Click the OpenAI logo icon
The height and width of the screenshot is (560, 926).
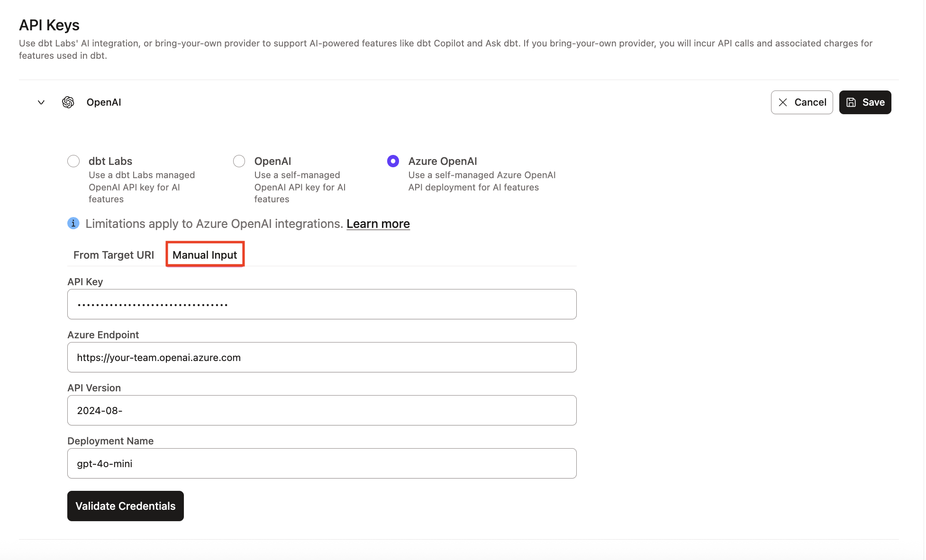coord(68,102)
